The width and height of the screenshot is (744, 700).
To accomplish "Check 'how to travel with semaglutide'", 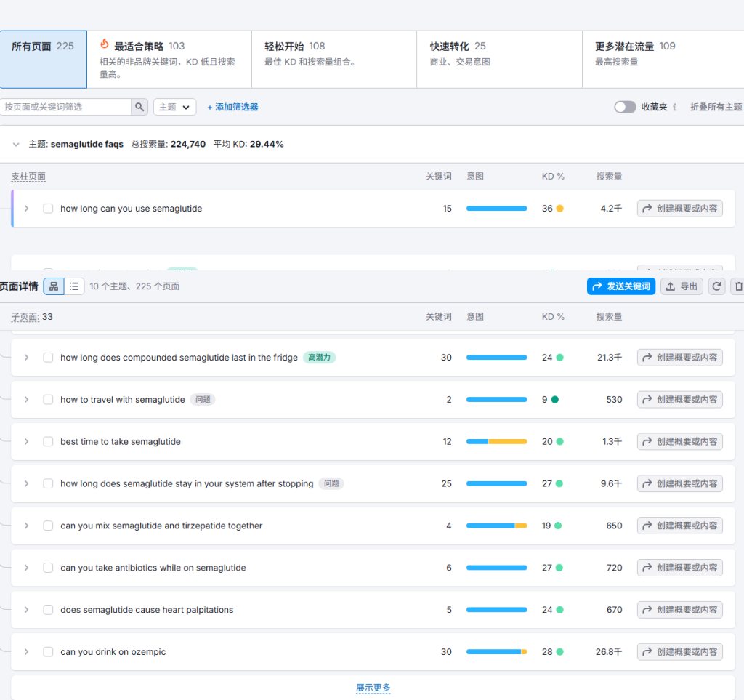I will (48, 400).
